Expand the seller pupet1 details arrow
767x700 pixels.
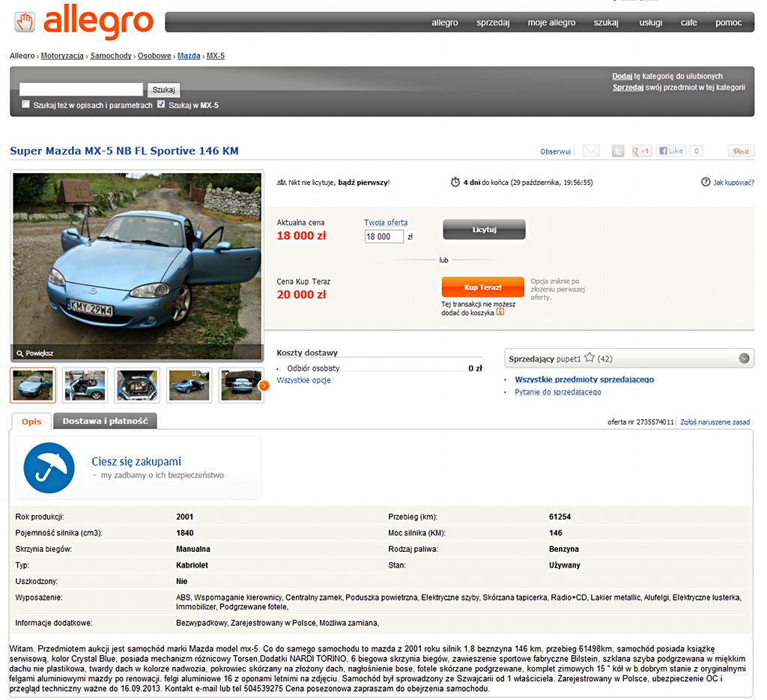pos(744,359)
